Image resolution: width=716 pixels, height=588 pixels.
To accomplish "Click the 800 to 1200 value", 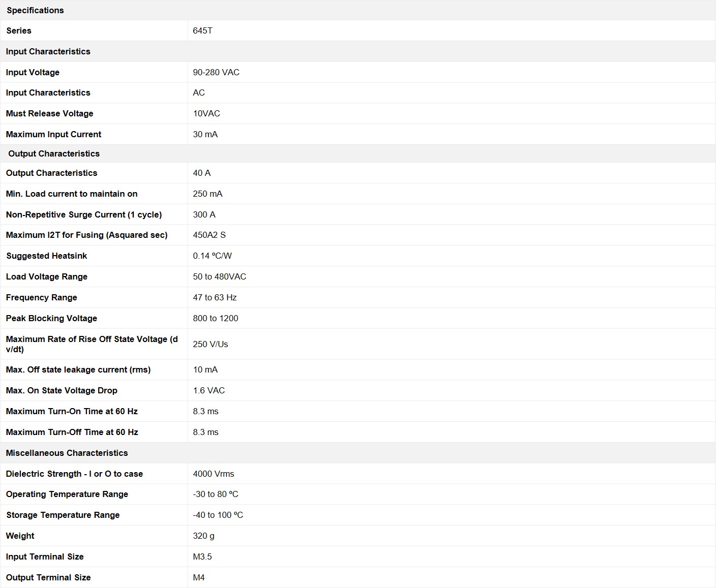I will (215, 318).
